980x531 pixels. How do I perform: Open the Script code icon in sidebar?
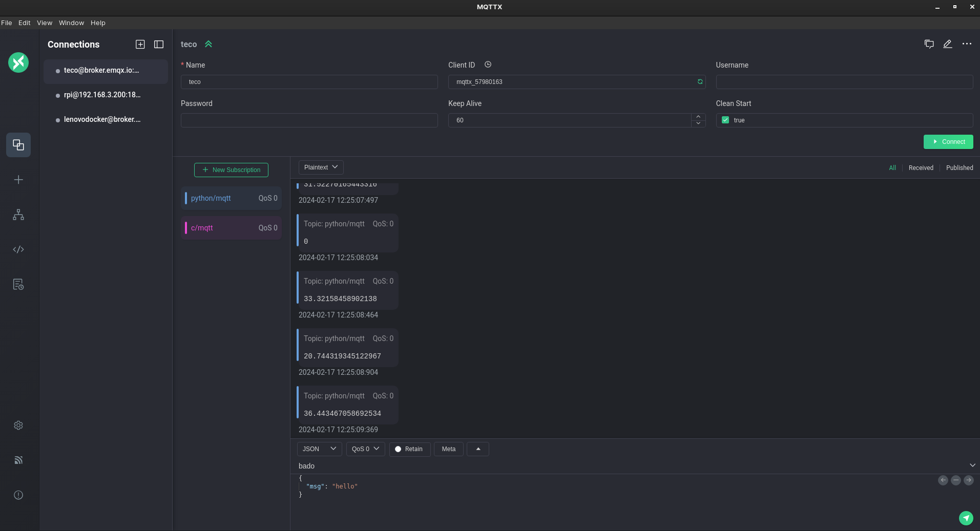coord(18,249)
